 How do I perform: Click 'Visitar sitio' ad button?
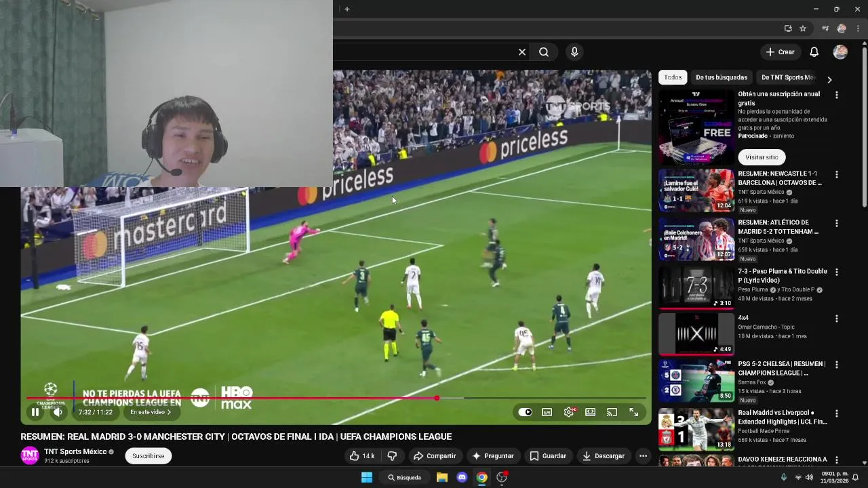click(x=762, y=157)
